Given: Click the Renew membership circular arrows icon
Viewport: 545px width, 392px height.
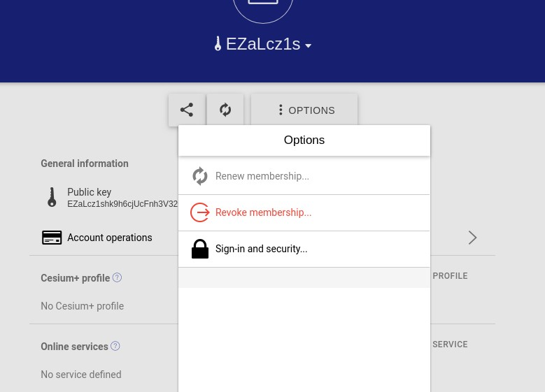Looking at the screenshot, I should pos(200,176).
